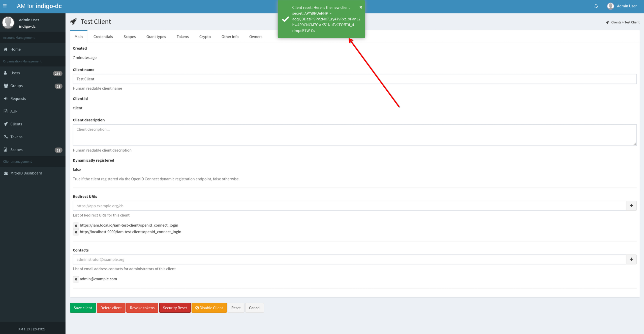Toggle the hamburger sidebar menu icon
Screen dimensions: 644x334
click(5, 6)
